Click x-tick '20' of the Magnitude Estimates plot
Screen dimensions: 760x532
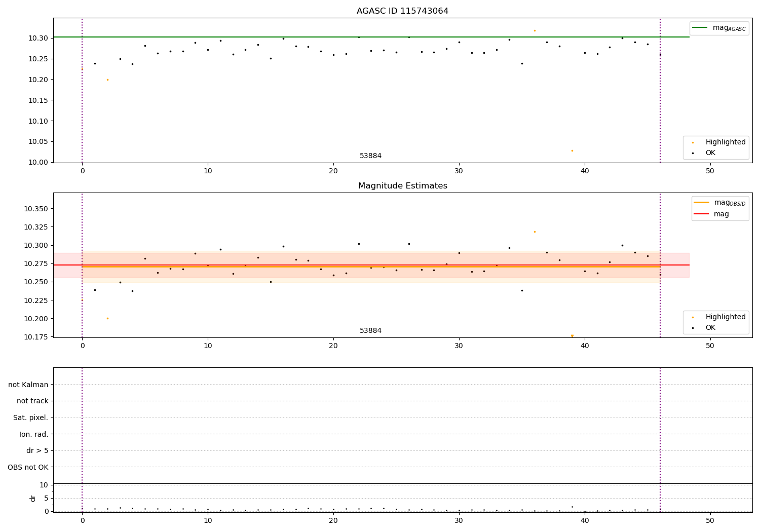pyautogui.click(x=333, y=346)
